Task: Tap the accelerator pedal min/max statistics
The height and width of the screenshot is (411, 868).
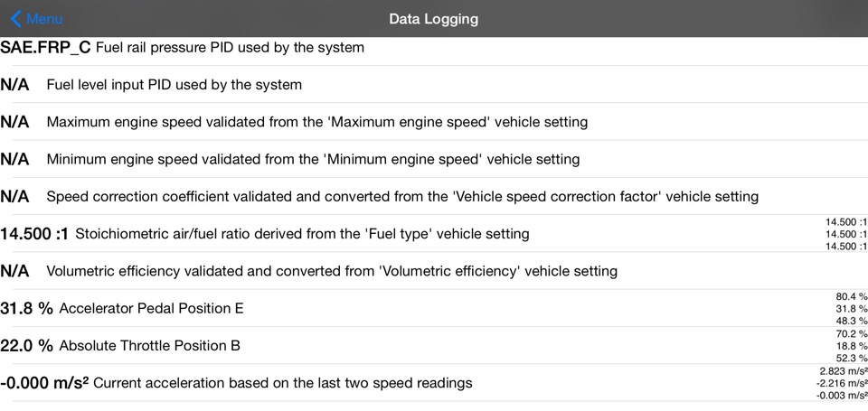Action: click(851, 308)
